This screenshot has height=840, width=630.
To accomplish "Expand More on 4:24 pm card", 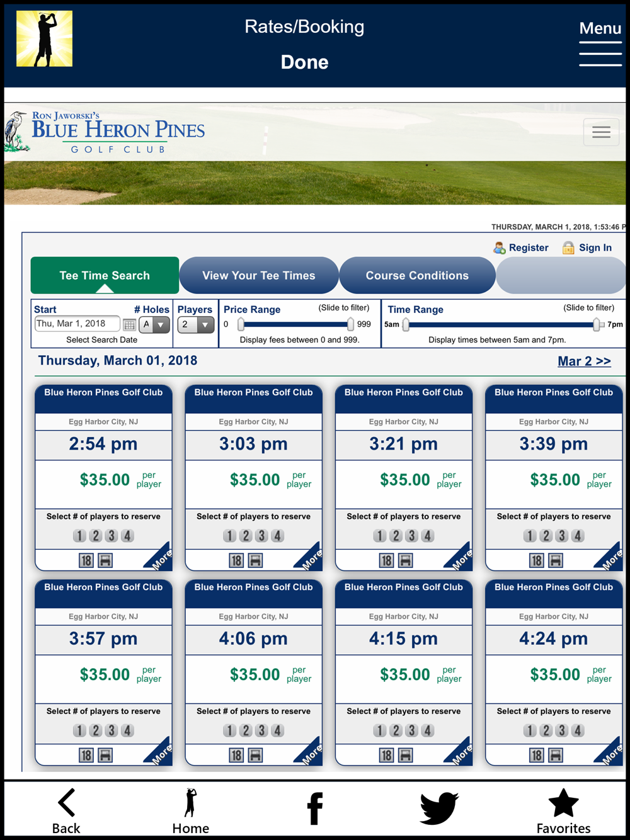I will coord(610,752).
